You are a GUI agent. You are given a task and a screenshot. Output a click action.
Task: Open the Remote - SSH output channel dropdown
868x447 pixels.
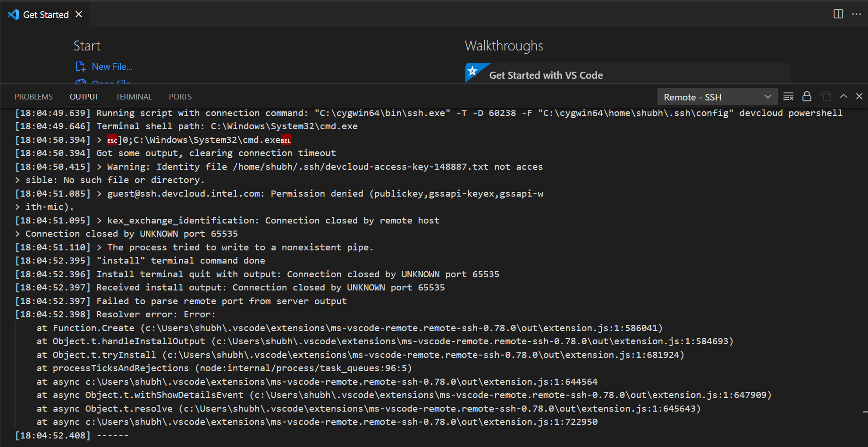(717, 97)
